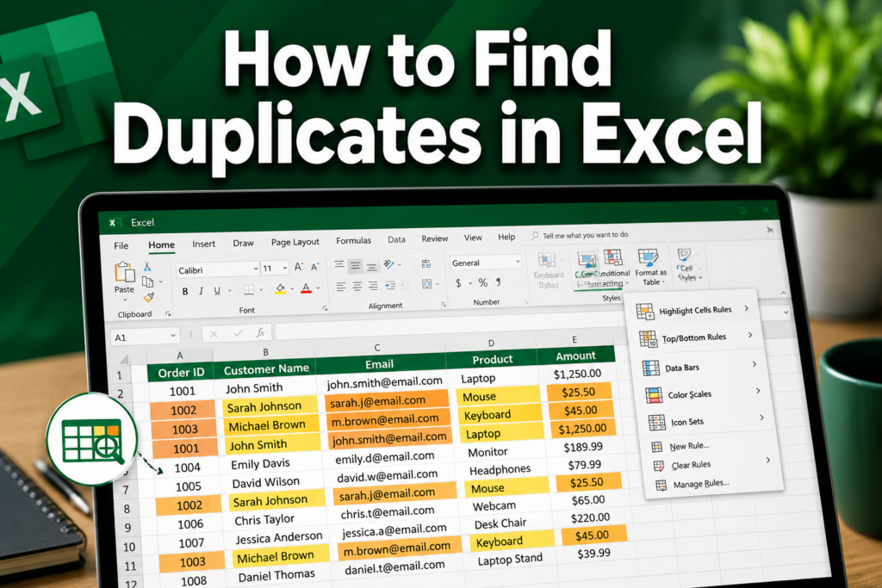Toggle Underline formatting
This screenshot has height=588, width=882.
217,291
